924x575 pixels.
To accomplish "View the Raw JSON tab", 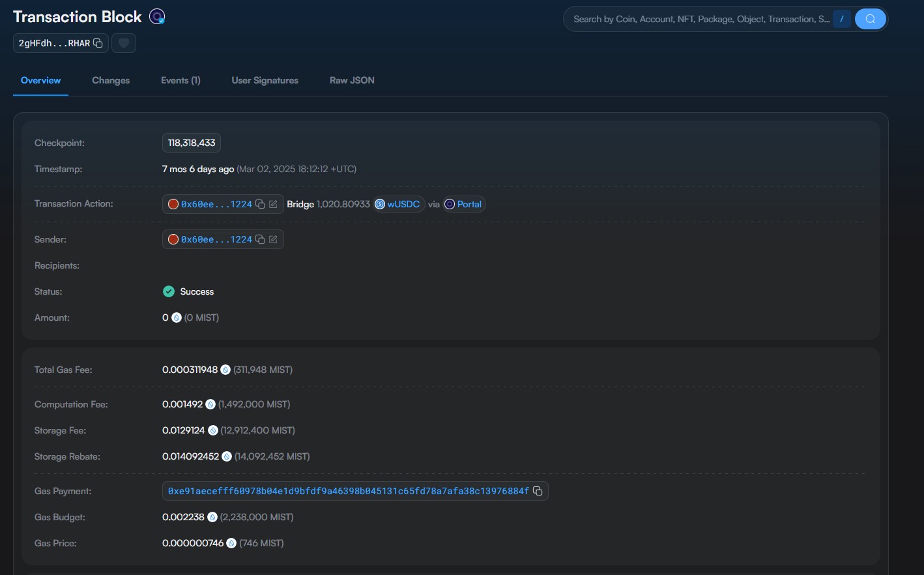I will tap(352, 80).
